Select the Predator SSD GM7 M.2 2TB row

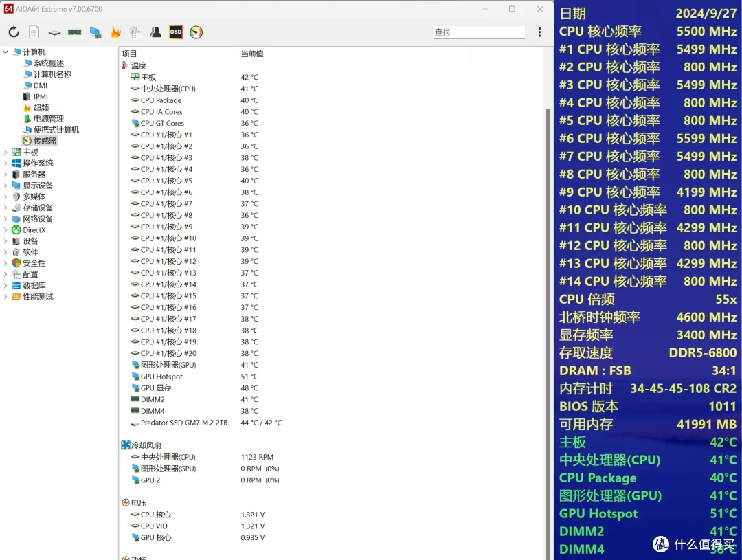pos(206,423)
